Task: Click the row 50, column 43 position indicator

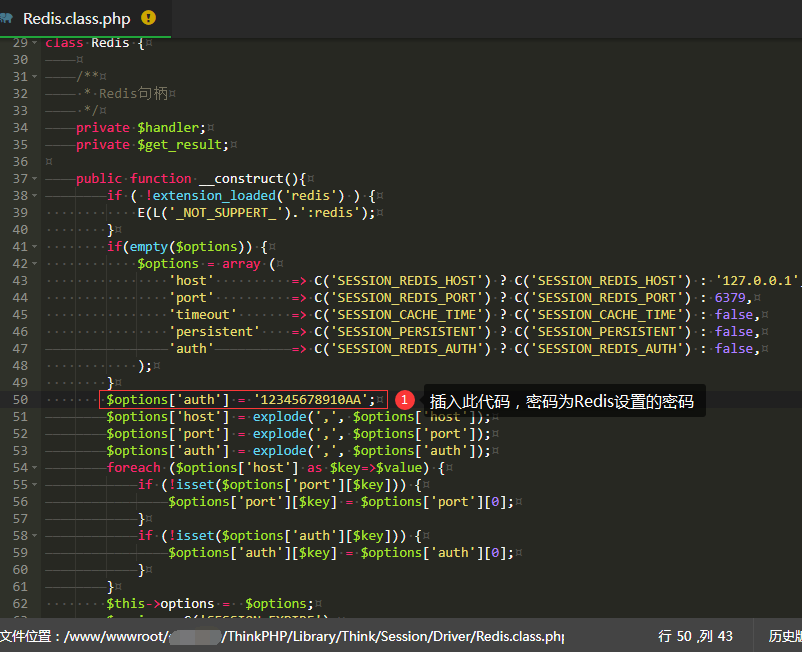Action: (695, 636)
